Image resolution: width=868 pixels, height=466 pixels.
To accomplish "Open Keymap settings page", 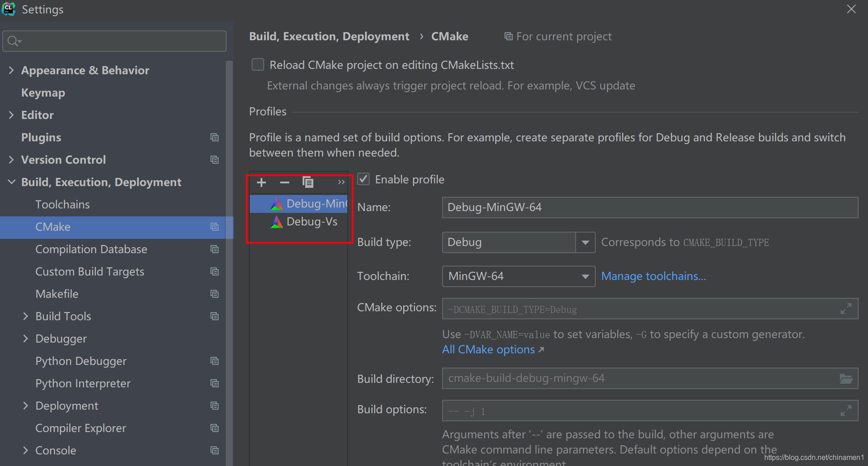I will [x=43, y=93].
